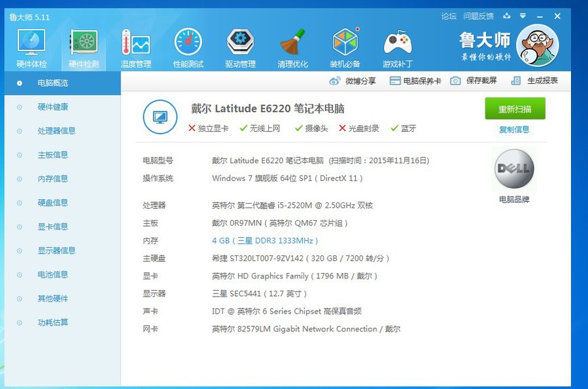Open the title bar dropdown menu arrow
The image size is (588, 389).
(x=523, y=16)
